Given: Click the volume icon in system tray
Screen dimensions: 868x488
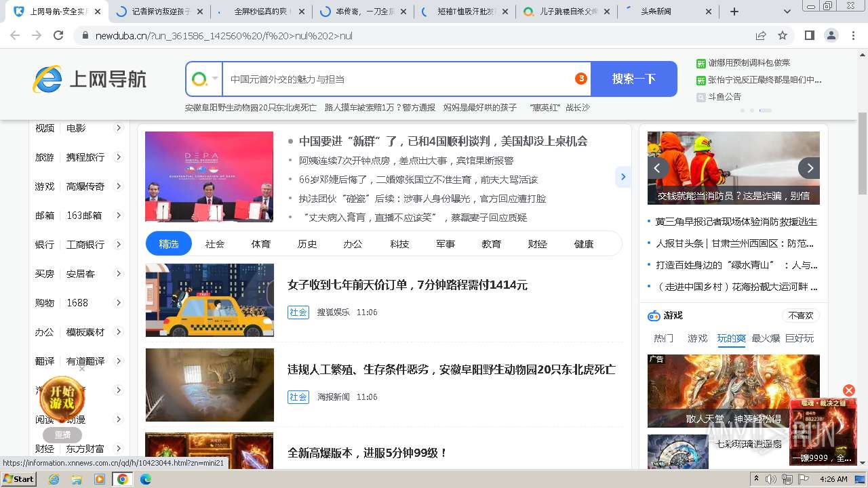Looking at the screenshot, I should (772, 479).
